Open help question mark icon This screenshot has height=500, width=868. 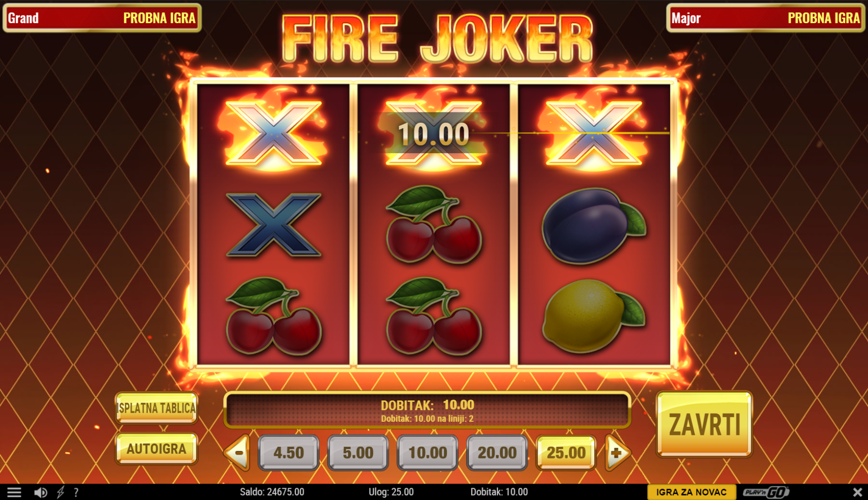pyautogui.click(x=76, y=492)
